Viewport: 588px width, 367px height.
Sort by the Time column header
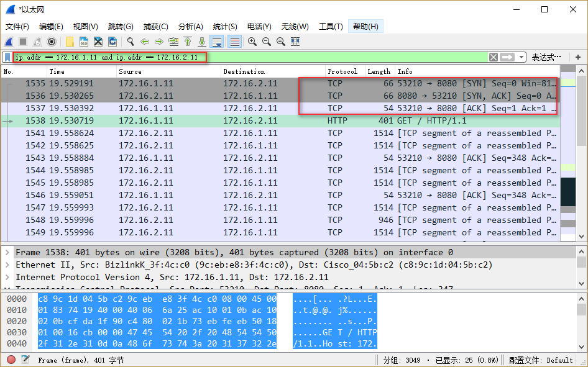[81, 71]
